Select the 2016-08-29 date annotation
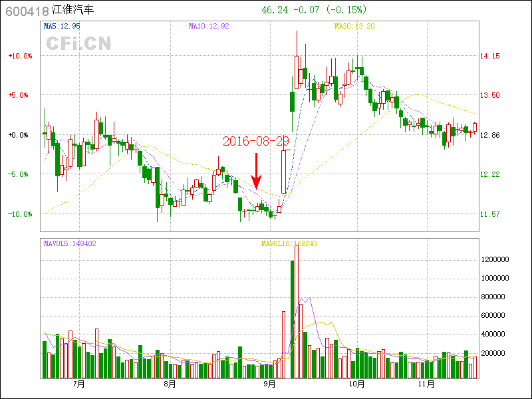Screen dimensions: 532x399 point(256,142)
